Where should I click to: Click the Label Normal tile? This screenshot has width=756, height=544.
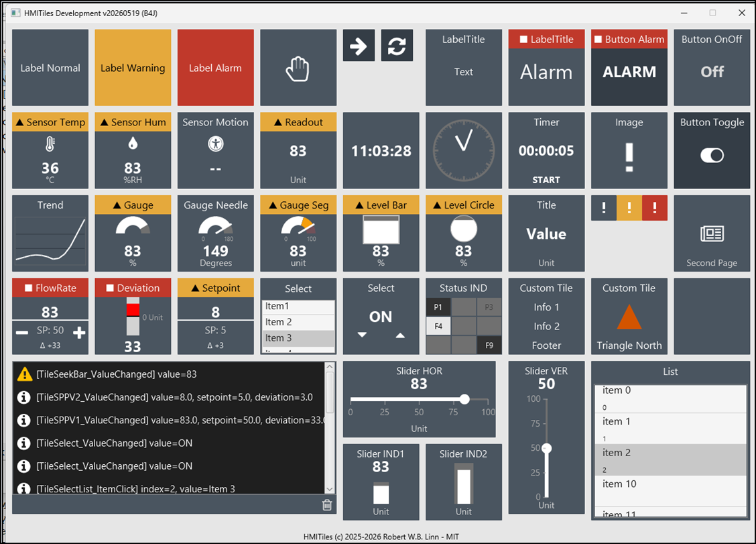pyautogui.click(x=50, y=68)
